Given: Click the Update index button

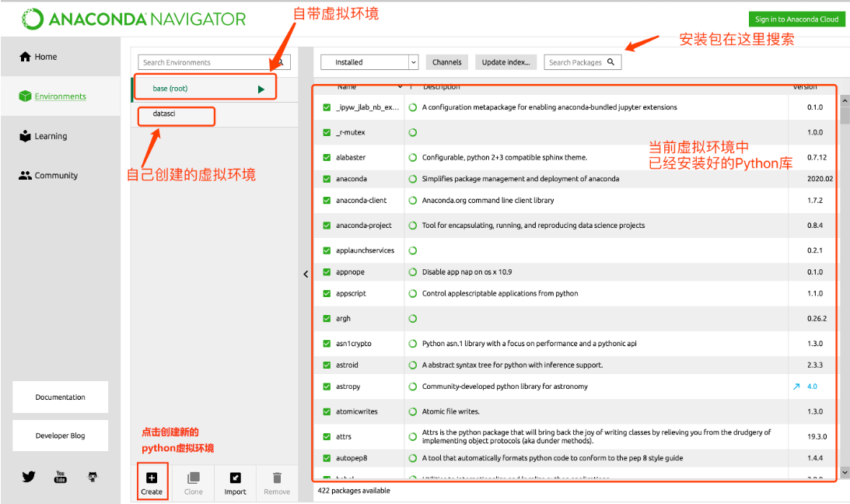Looking at the screenshot, I should [x=505, y=61].
